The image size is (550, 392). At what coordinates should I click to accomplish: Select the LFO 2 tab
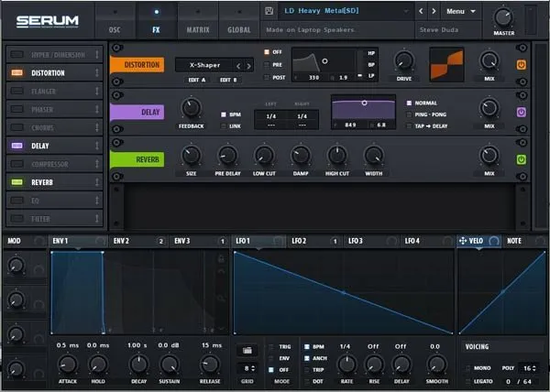click(314, 241)
